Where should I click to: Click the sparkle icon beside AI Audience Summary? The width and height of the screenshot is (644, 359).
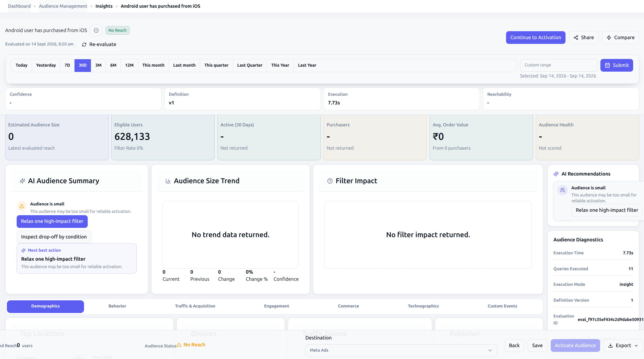tap(22, 181)
